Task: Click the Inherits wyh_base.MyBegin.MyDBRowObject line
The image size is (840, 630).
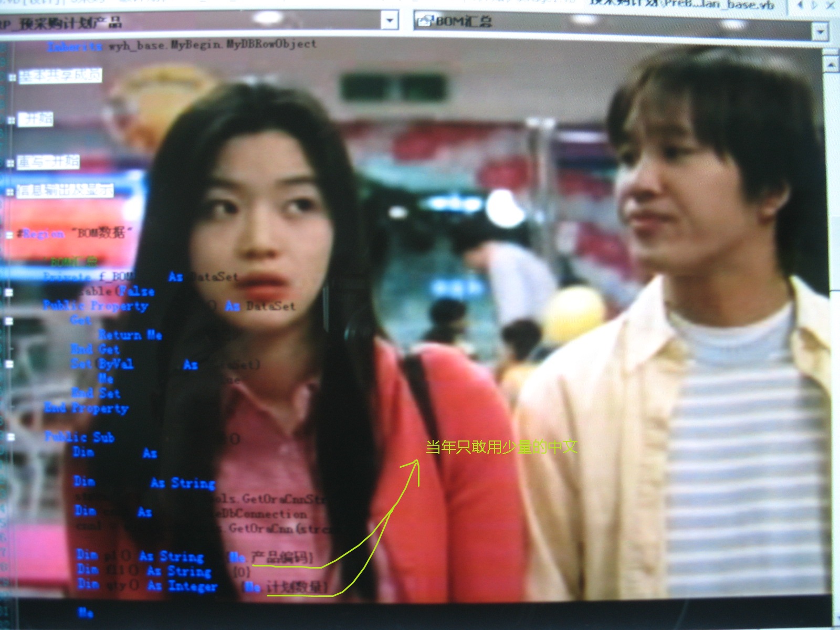Action: [182, 45]
